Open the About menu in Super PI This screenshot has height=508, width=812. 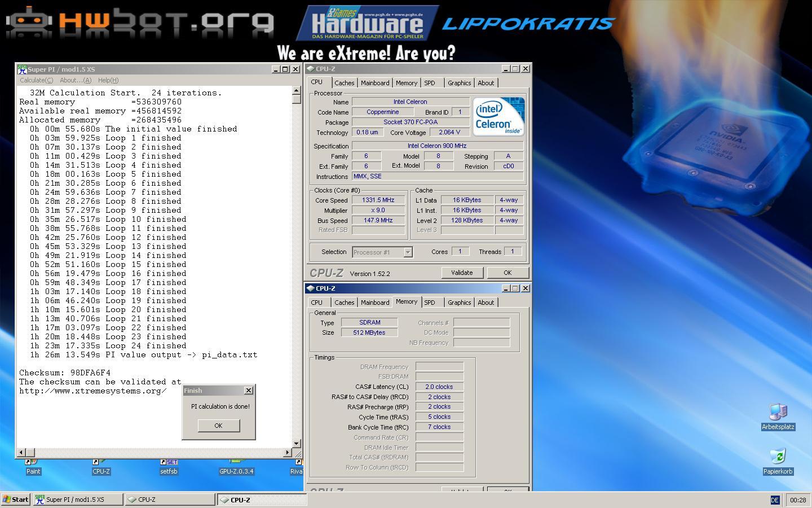(76, 80)
